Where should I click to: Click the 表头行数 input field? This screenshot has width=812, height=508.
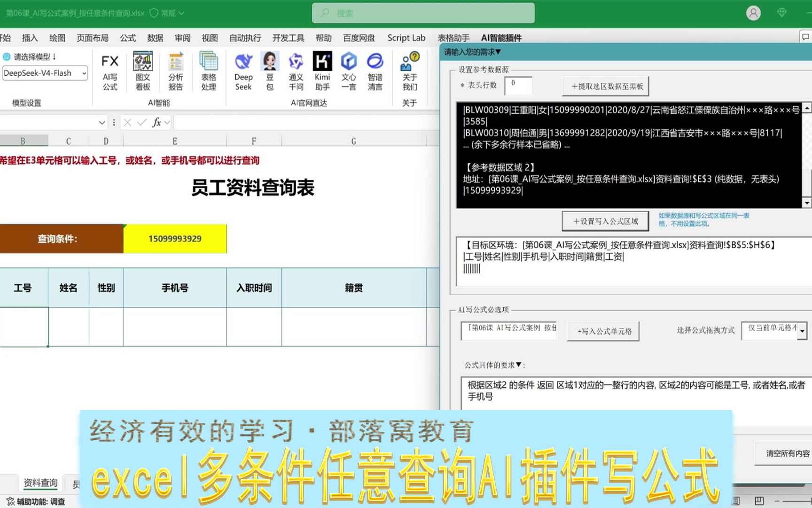(x=518, y=86)
